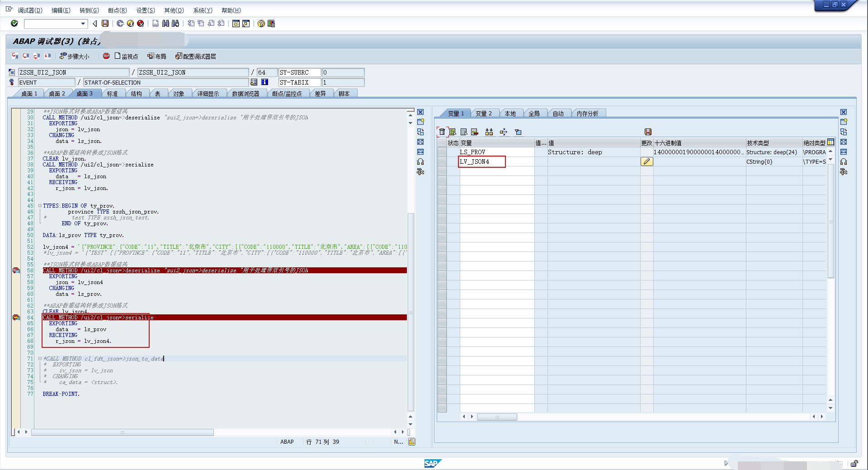Click the ZSSH_UI2_JSON program name field
The height and width of the screenshot is (470, 868).
click(73, 72)
